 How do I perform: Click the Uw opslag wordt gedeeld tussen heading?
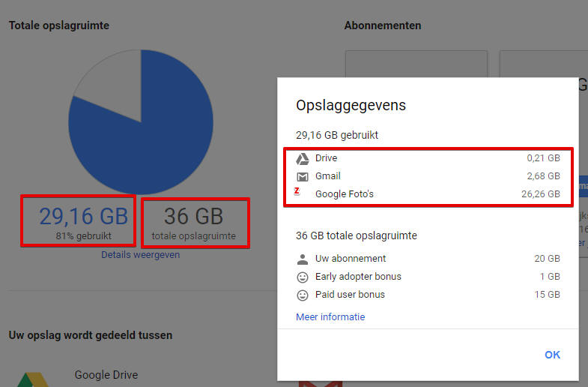pyautogui.click(x=91, y=335)
